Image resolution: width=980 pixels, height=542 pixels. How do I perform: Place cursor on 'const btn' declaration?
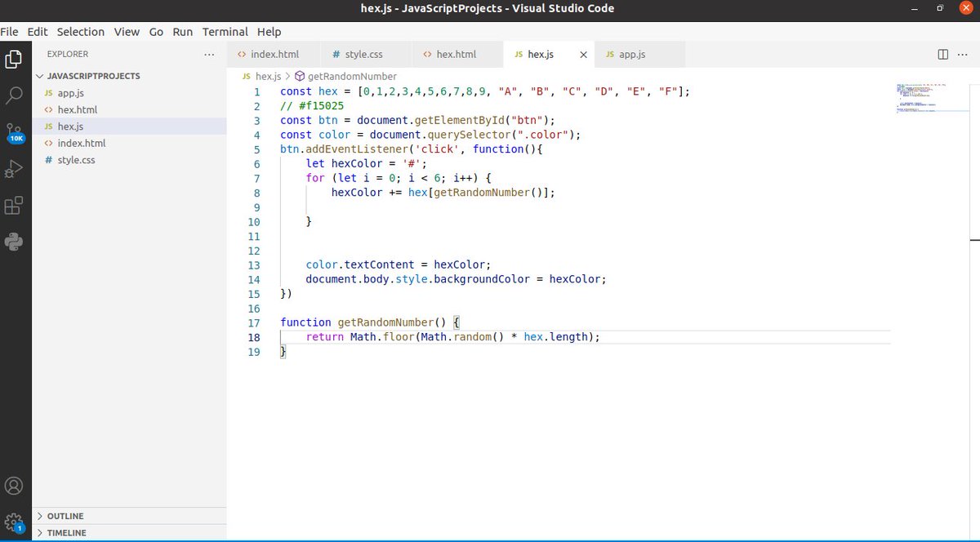click(x=309, y=120)
